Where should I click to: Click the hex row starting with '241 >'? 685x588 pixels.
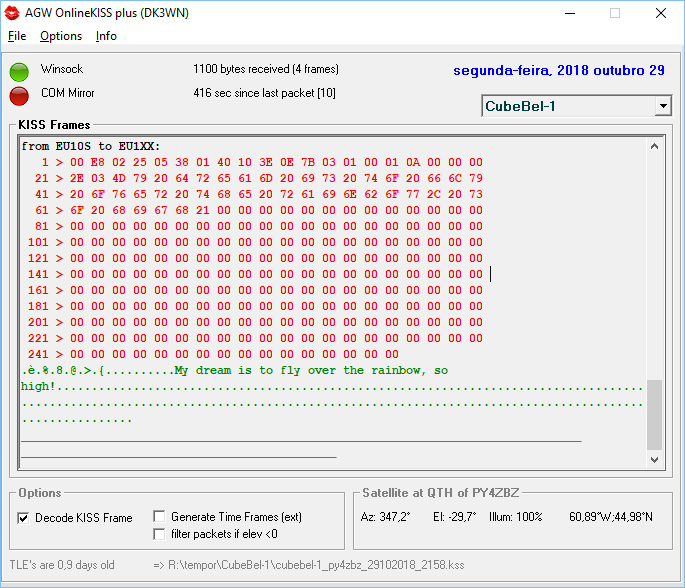213,354
